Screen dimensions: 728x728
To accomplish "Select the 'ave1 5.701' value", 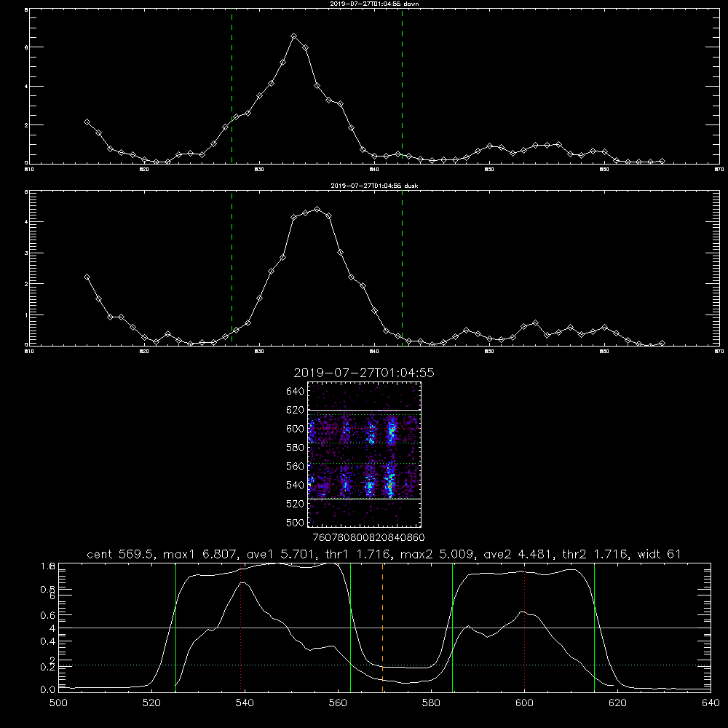I will pos(283,554).
